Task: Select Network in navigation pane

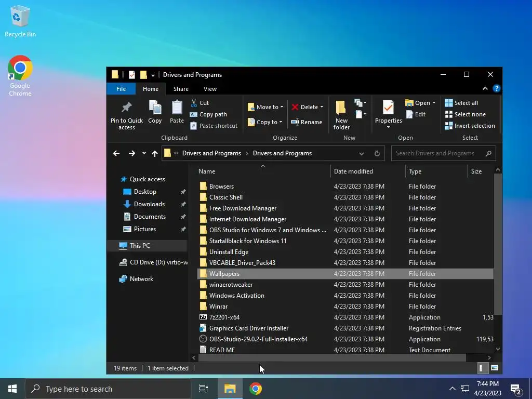Action: pyautogui.click(x=141, y=279)
